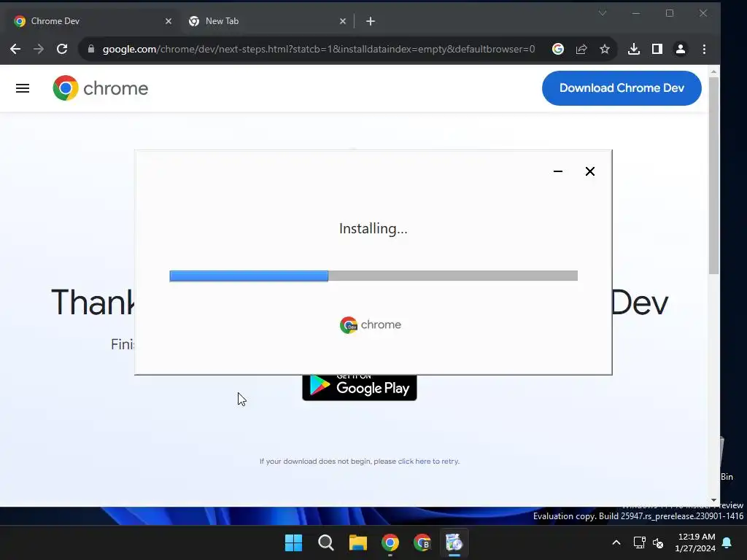Click the Chrome Dev logo in installer
747x560 pixels.
click(371, 324)
